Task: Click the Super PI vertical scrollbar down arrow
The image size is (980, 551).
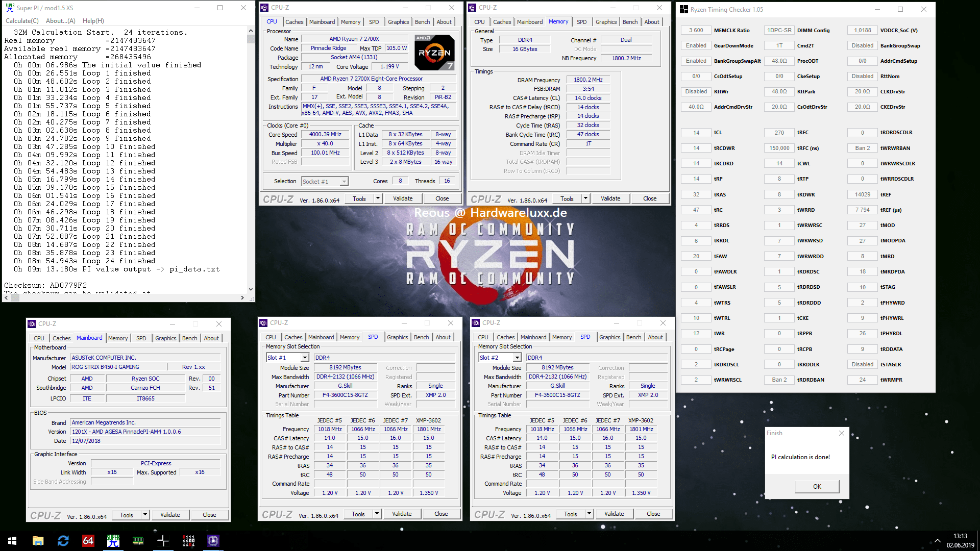Action: (251, 289)
